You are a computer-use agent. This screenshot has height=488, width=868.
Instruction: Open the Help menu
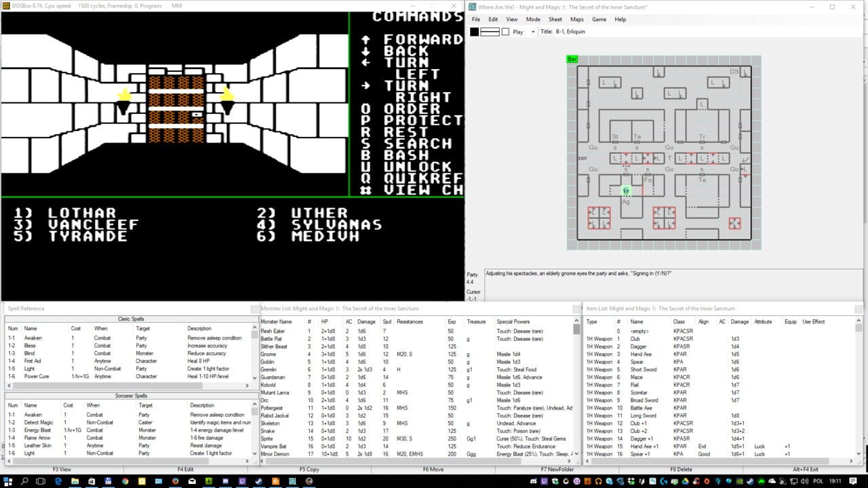pyautogui.click(x=620, y=19)
